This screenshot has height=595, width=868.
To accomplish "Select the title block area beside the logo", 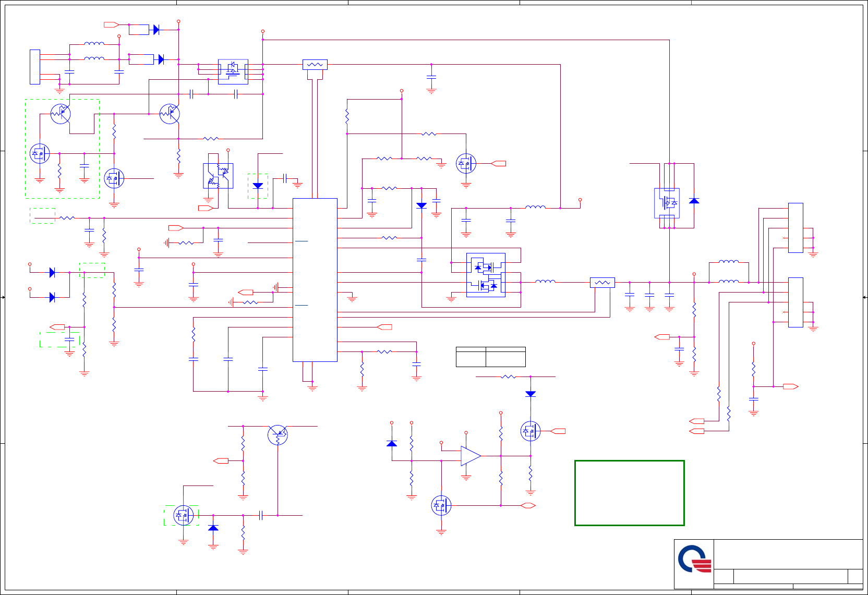I will (788, 564).
